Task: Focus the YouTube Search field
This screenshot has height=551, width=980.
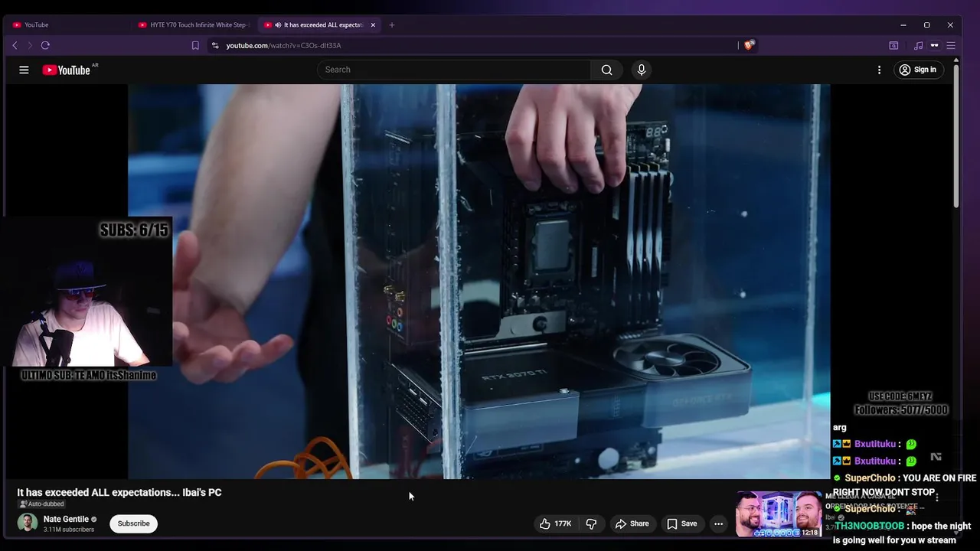Action: (x=454, y=70)
